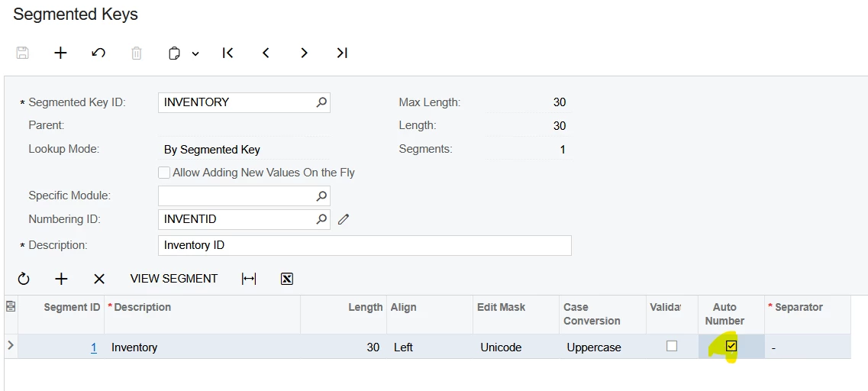Image resolution: width=868 pixels, height=391 pixels.
Task: Go to the next record
Action: click(x=304, y=53)
